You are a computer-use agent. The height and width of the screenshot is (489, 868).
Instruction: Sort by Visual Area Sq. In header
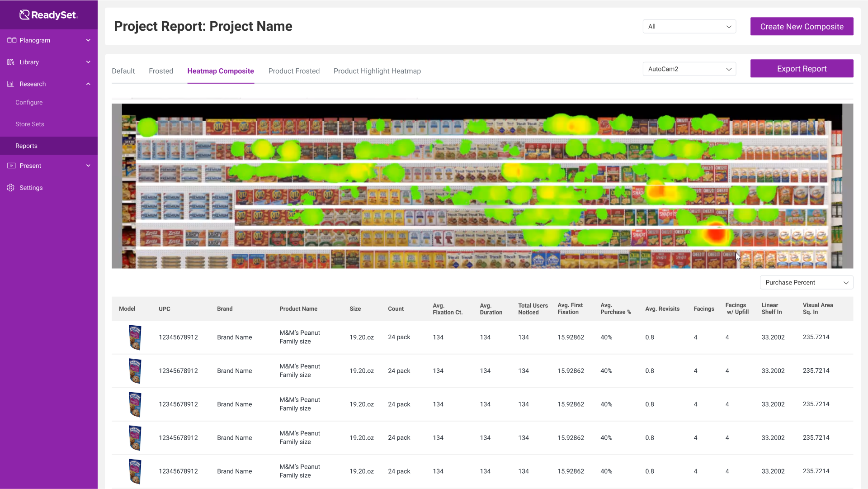818,309
